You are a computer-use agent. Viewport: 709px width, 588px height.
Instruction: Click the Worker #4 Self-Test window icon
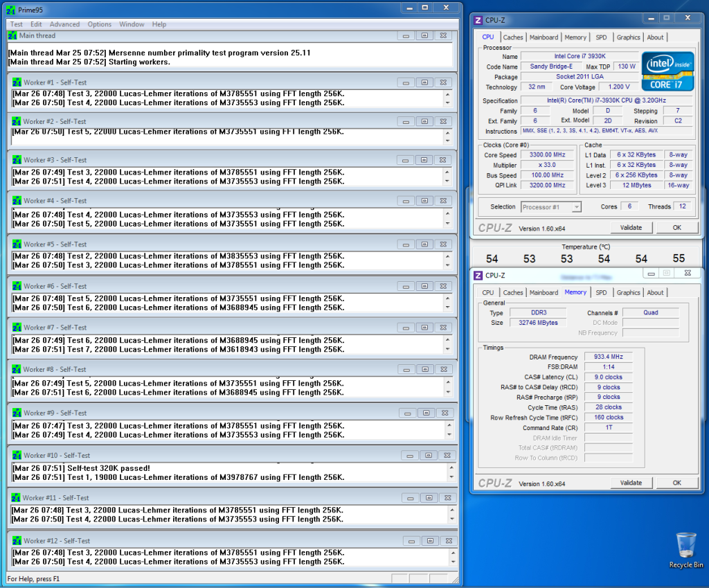click(x=17, y=200)
